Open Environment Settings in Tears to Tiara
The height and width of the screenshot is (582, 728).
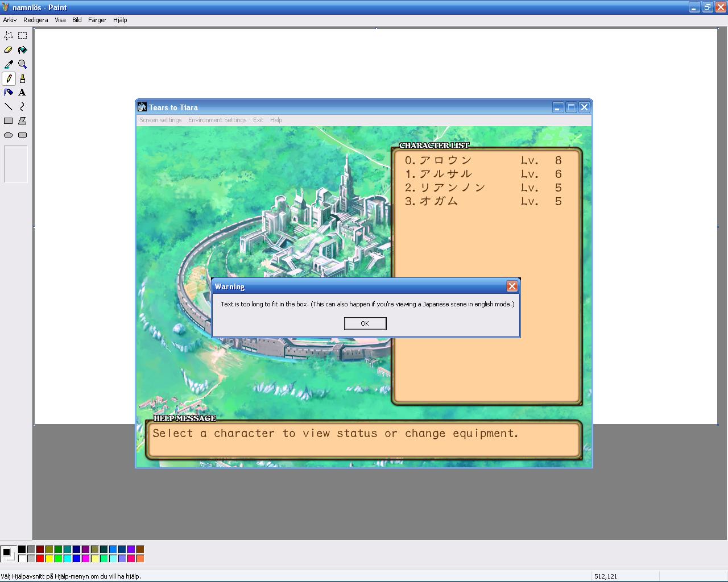217,120
